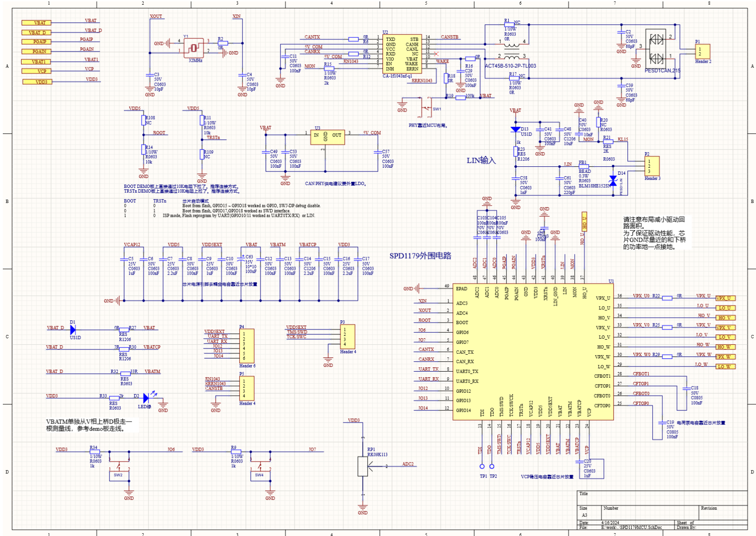The width and height of the screenshot is (756, 536).
Task: Click the P4 Header 6 connector
Action: 247,346
